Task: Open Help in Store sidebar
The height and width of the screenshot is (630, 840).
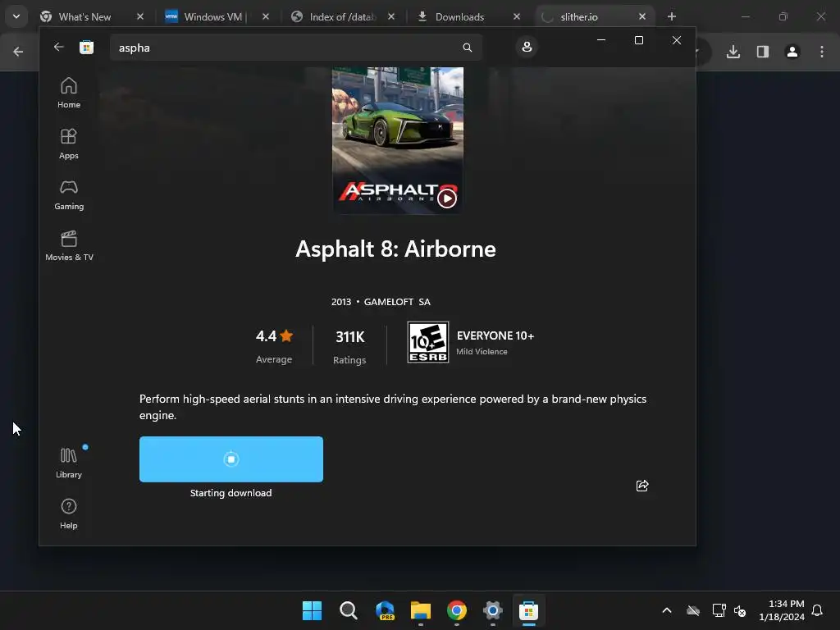Action: (x=69, y=514)
